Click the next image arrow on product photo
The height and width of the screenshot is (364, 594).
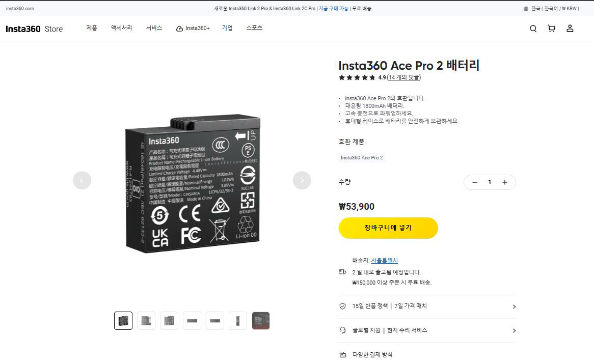[302, 180]
